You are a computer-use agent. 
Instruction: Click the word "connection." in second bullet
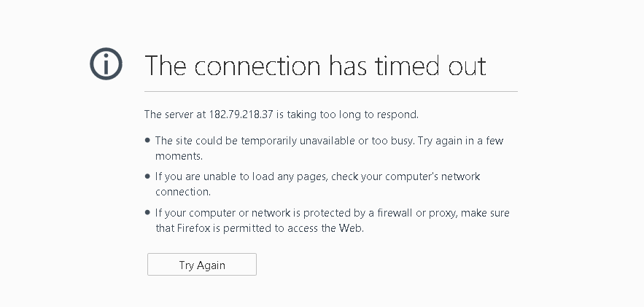pos(183,192)
